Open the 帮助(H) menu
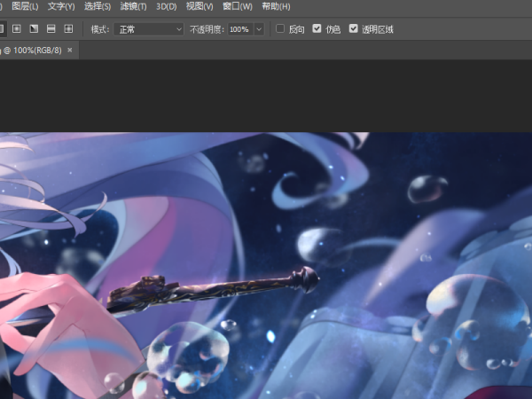 point(276,6)
